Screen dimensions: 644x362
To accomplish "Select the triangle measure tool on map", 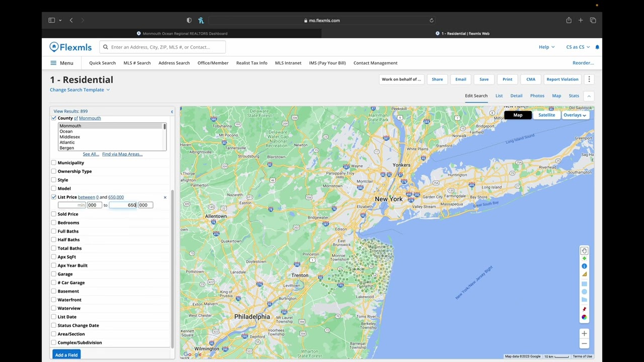I will pos(584,275).
